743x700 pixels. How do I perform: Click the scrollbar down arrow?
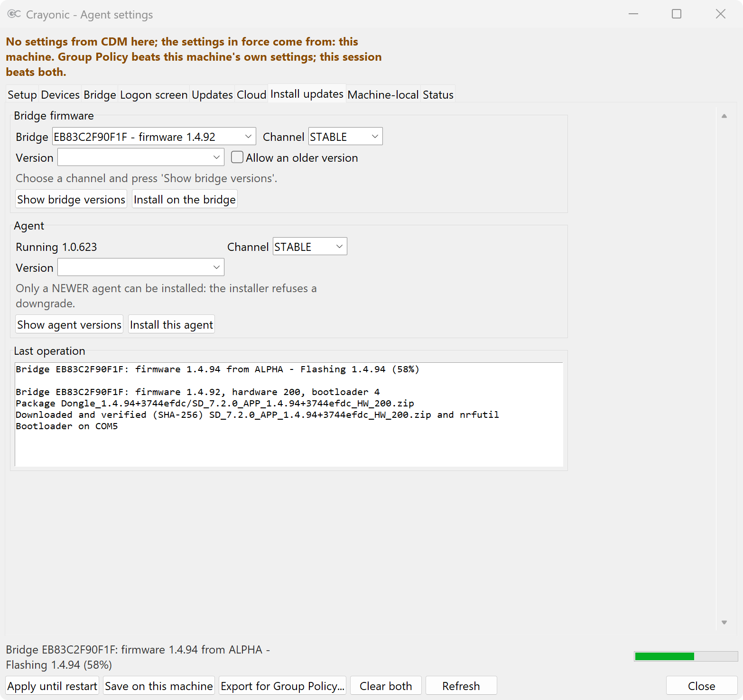[724, 622]
